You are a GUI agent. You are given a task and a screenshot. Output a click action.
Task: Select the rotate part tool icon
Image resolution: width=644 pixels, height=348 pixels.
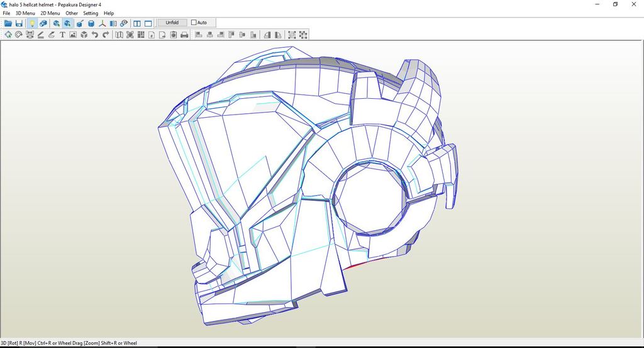[18, 35]
